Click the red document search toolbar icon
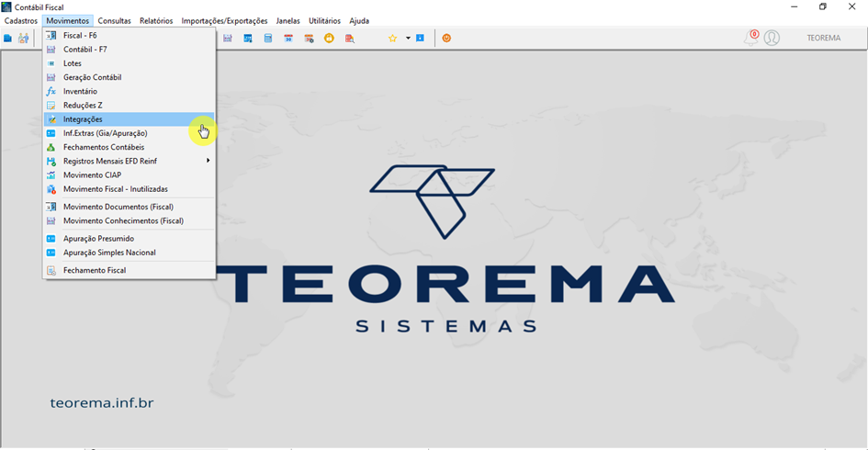The height and width of the screenshot is (450, 868). [x=349, y=39]
